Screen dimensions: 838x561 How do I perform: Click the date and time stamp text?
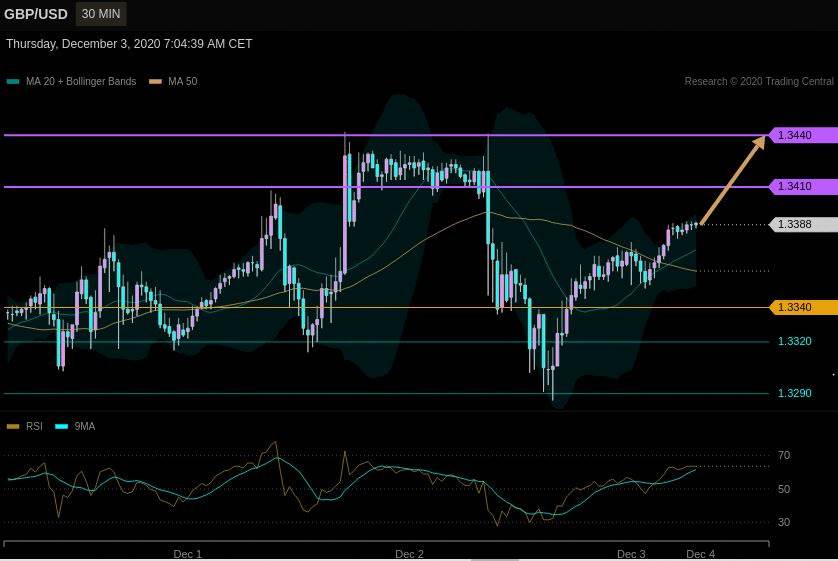(x=129, y=44)
